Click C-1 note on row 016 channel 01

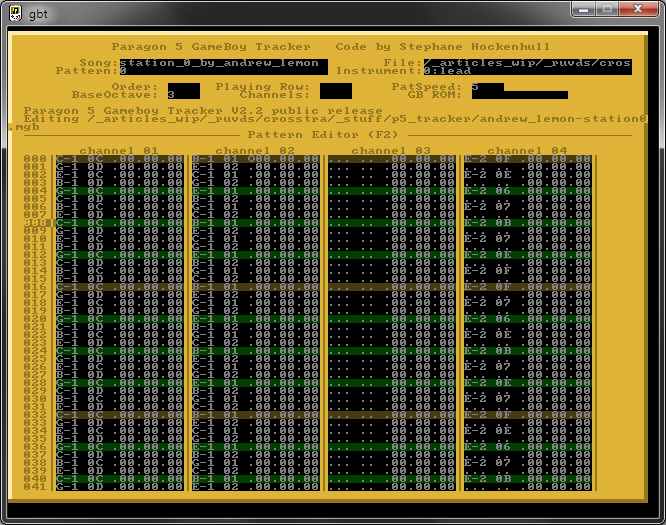click(x=67, y=287)
